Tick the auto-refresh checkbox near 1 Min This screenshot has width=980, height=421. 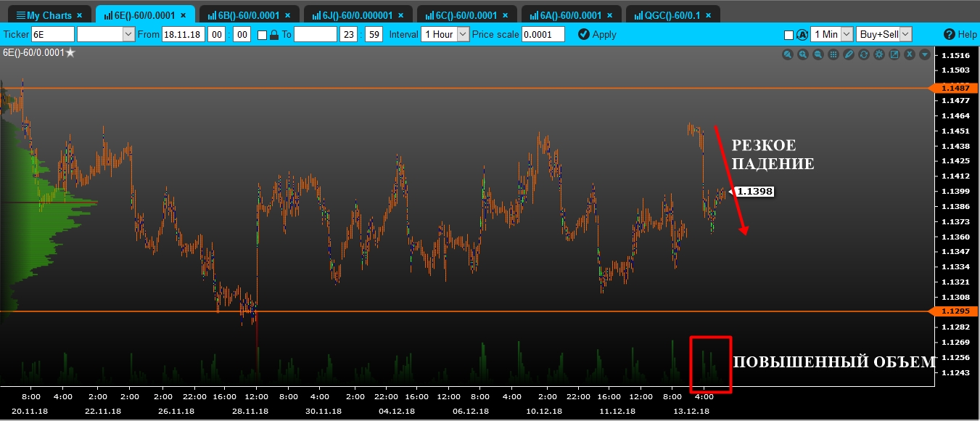point(789,35)
